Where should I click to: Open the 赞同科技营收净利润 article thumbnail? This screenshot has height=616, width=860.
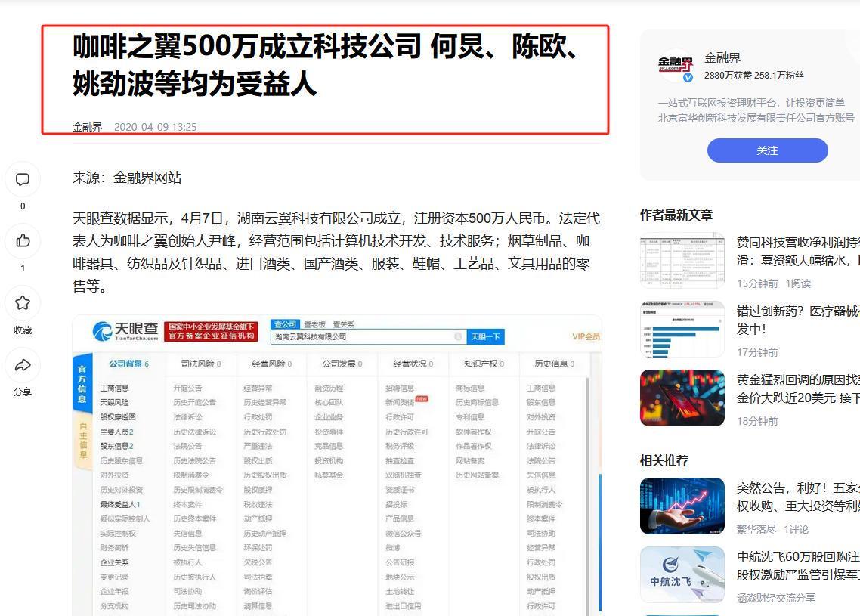(682, 260)
